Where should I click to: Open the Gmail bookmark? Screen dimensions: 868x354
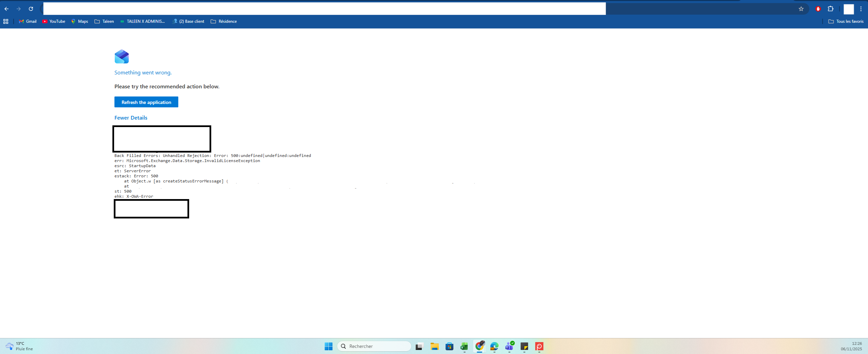pyautogui.click(x=28, y=21)
